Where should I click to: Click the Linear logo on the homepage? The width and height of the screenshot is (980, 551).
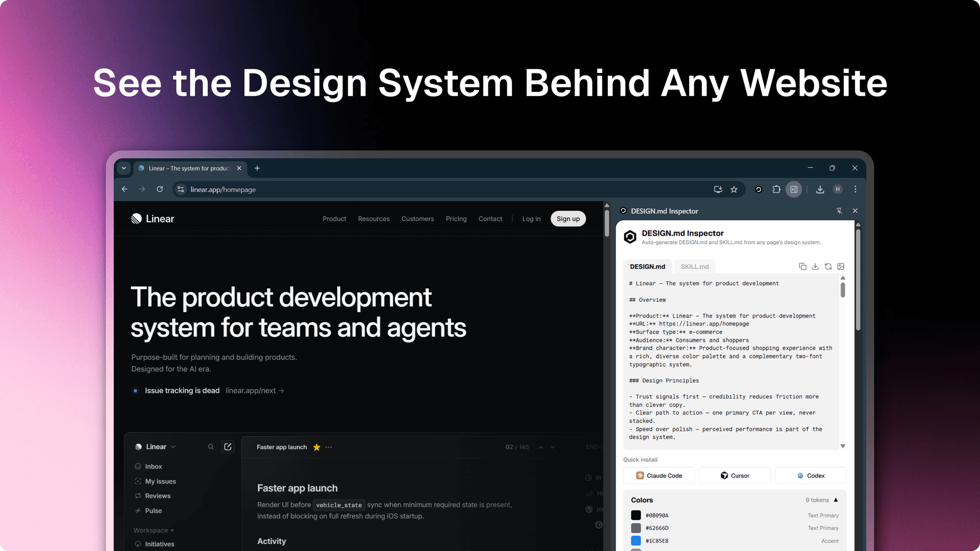pyautogui.click(x=152, y=219)
